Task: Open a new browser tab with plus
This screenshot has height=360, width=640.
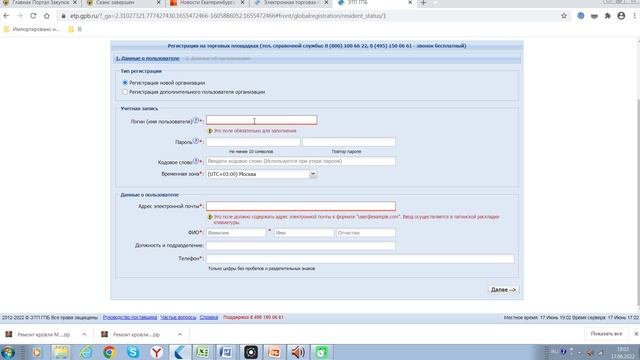Action: (423, 3)
